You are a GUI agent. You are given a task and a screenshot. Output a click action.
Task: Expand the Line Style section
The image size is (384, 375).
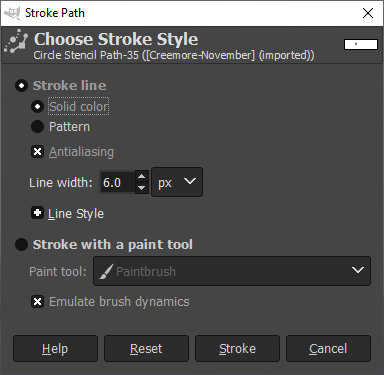coord(37,213)
